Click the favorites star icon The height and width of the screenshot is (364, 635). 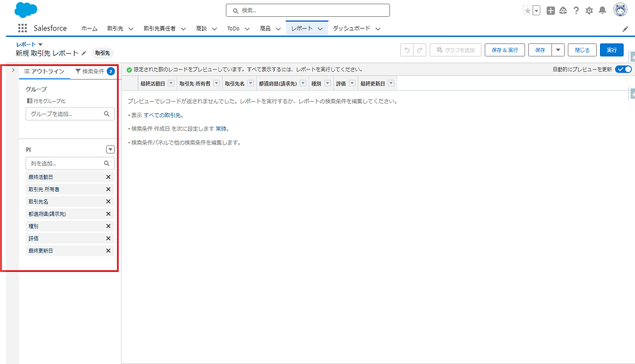click(527, 10)
